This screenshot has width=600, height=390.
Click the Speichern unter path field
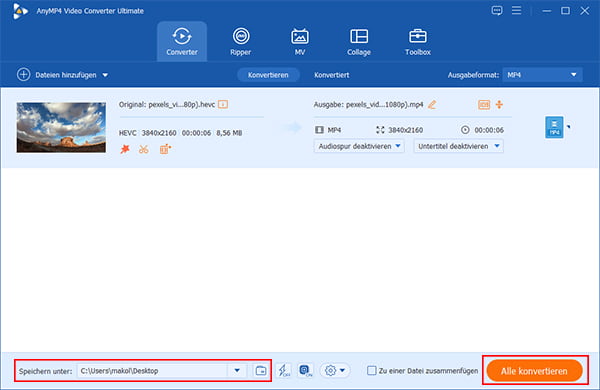152,370
